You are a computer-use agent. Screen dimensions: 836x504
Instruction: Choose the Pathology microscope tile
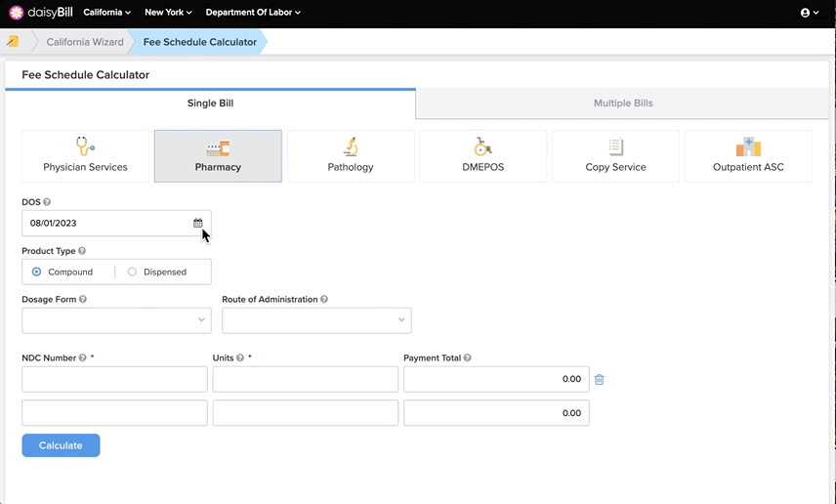(351, 156)
